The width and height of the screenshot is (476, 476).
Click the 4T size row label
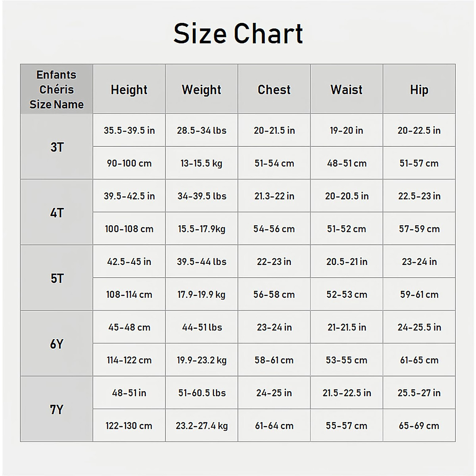(x=57, y=213)
